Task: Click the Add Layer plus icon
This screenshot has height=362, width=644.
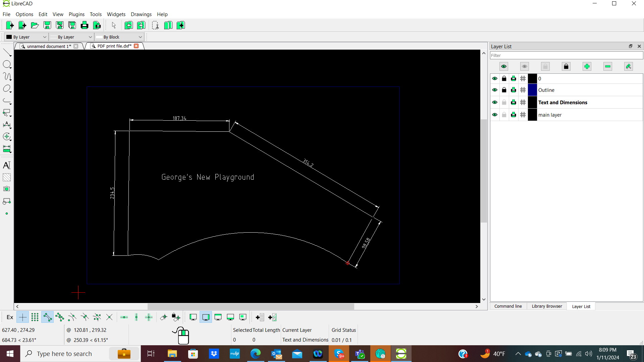Action: coord(587,66)
